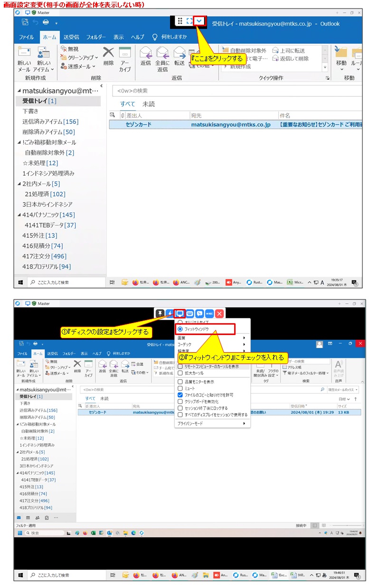This screenshot has width=370, height=588.
Task: Uncheck ファイルのコピーと貼り付けを許可
Action: (180, 395)
